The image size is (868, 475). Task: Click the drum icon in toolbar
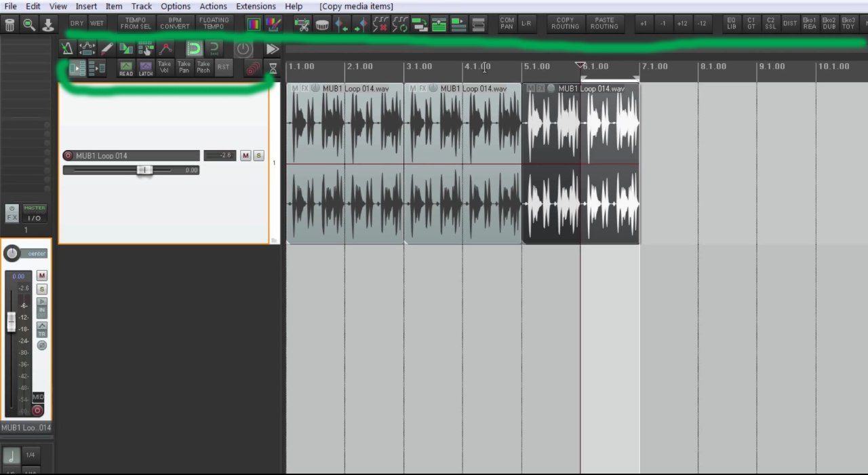(x=322, y=24)
